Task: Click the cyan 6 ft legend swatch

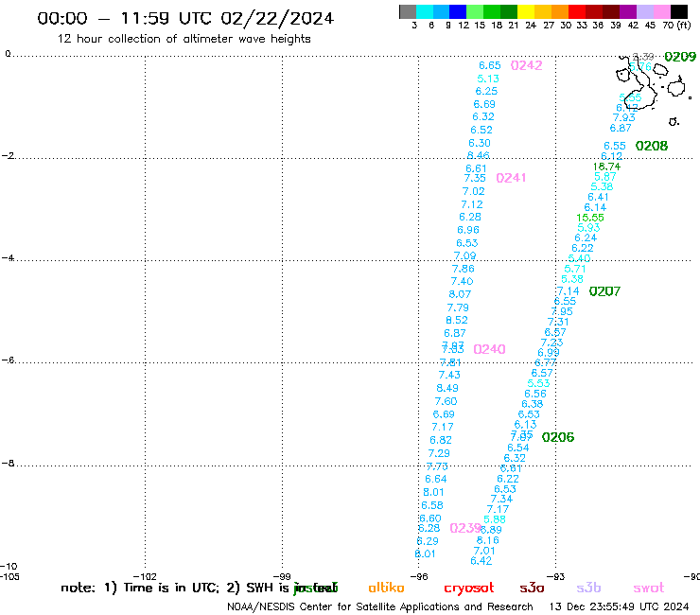Action: [425, 11]
